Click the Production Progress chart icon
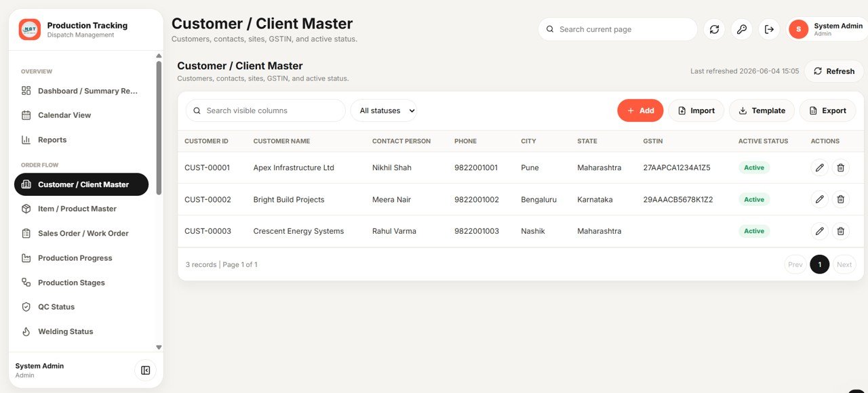Image resolution: width=868 pixels, height=393 pixels. tap(26, 258)
